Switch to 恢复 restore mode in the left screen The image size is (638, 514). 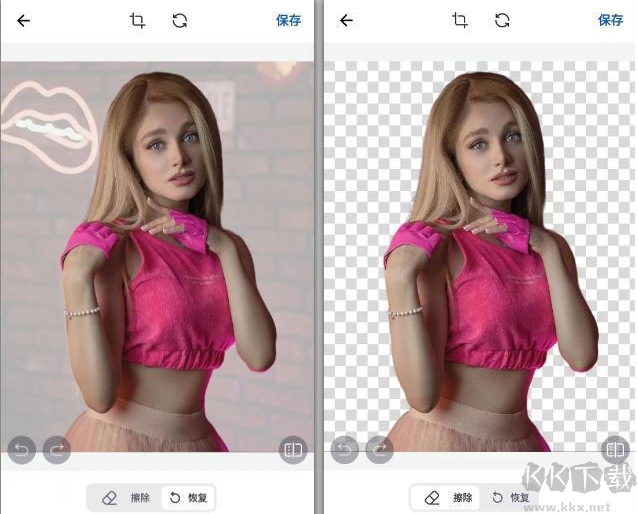pos(188,497)
